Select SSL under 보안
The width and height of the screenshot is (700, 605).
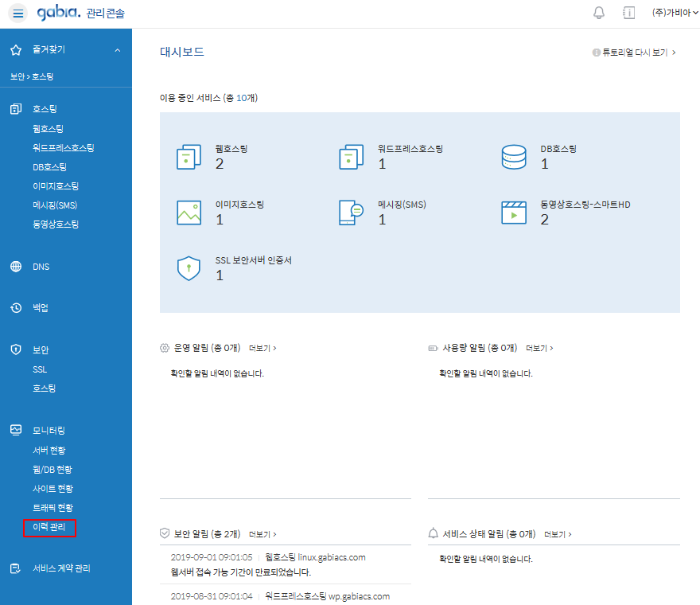39,369
